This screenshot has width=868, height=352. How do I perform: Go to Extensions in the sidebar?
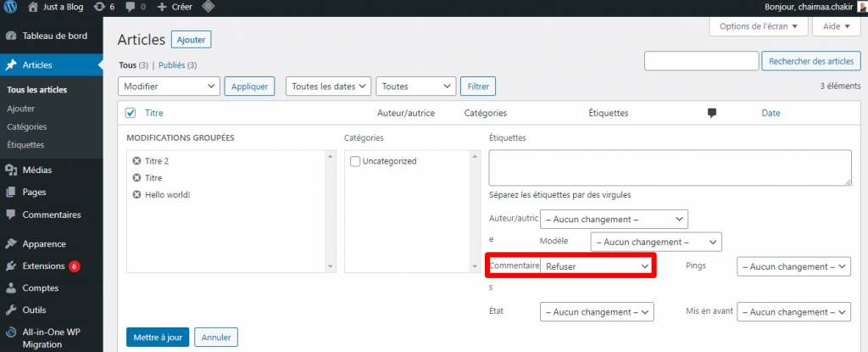43,266
